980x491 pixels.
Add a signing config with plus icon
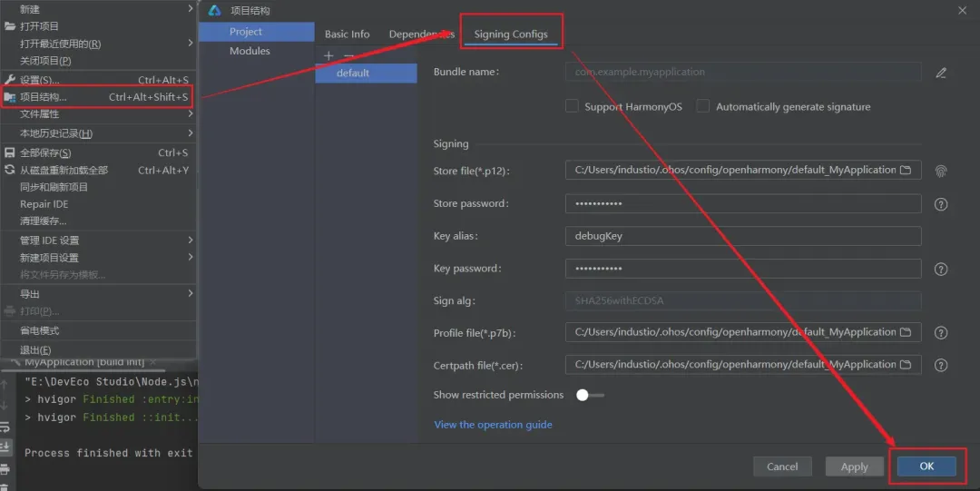pos(328,55)
